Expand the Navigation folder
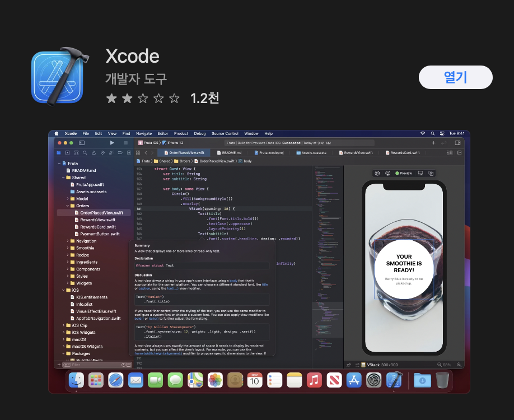This screenshot has width=514, height=420. [68, 241]
